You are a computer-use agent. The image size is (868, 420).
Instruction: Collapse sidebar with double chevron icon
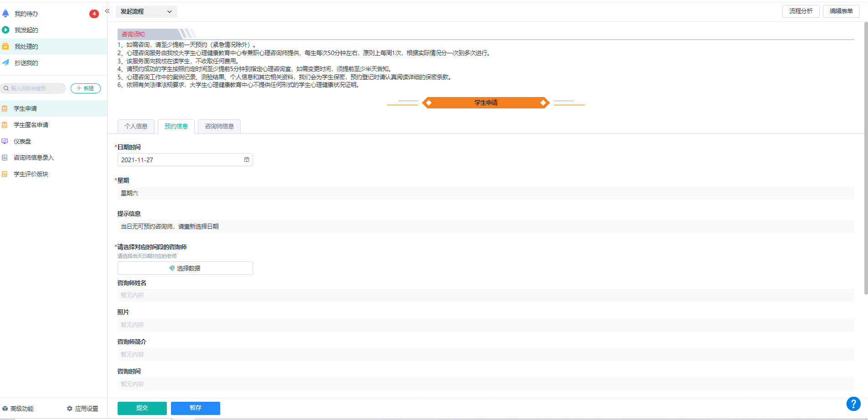108,11
